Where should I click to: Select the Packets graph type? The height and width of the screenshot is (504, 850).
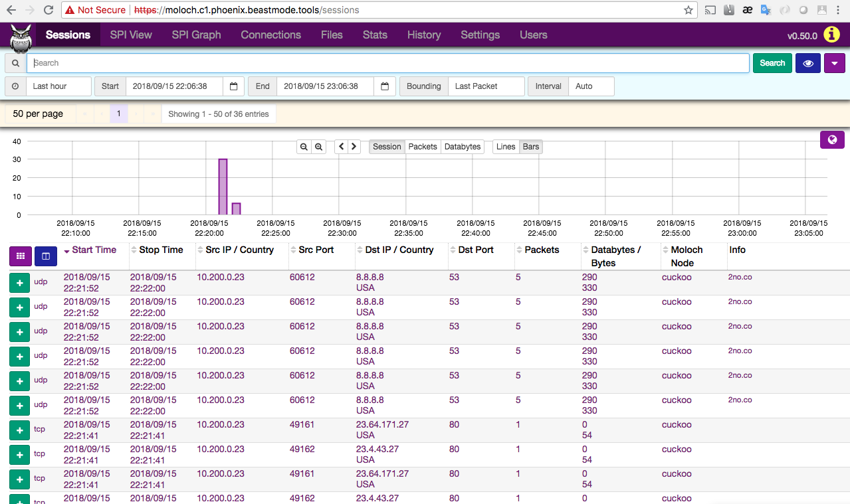tap(423, 147)
